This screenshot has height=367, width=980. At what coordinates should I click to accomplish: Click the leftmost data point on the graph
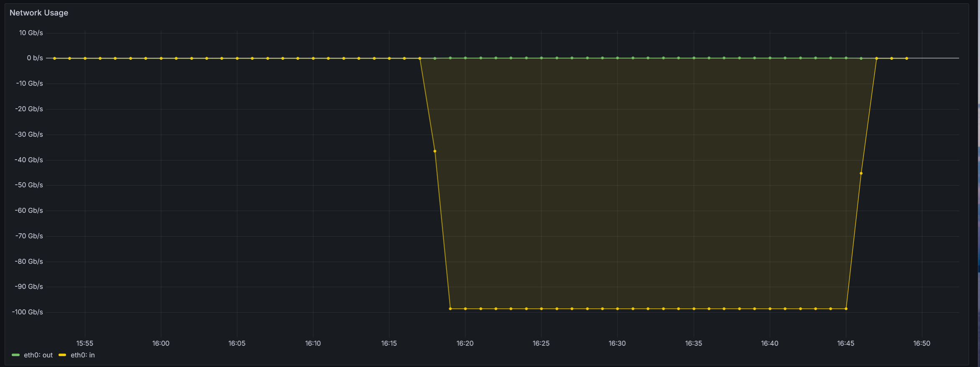click(x=54, y=58)
